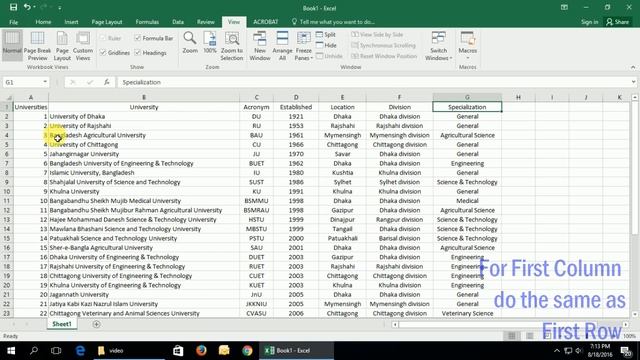The height and width of the screenshot is (360, 640).
Task: Add a new sheet with plus icon
Action: (96, 324)
